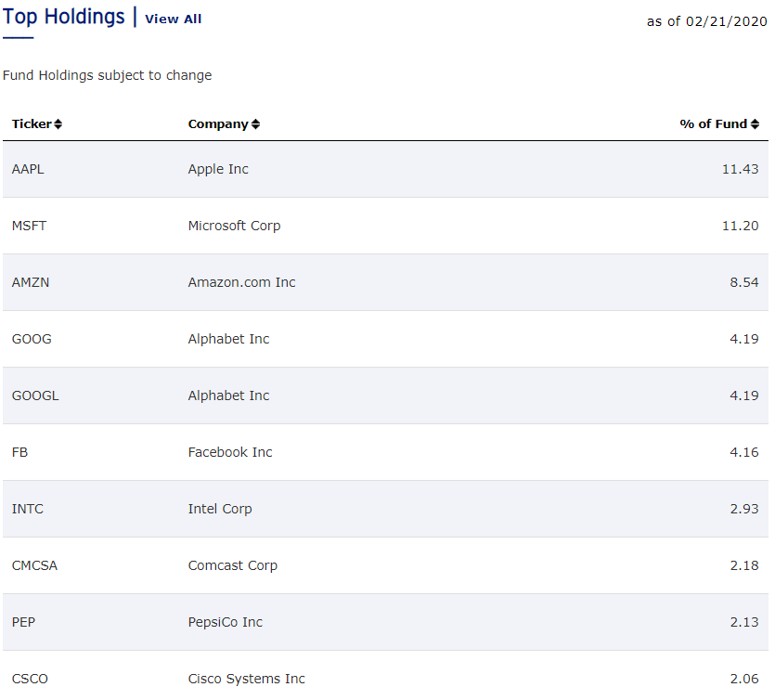Click the 4.19 value in GOOG row
The image size is (775, 700).
tap(743, 339)
